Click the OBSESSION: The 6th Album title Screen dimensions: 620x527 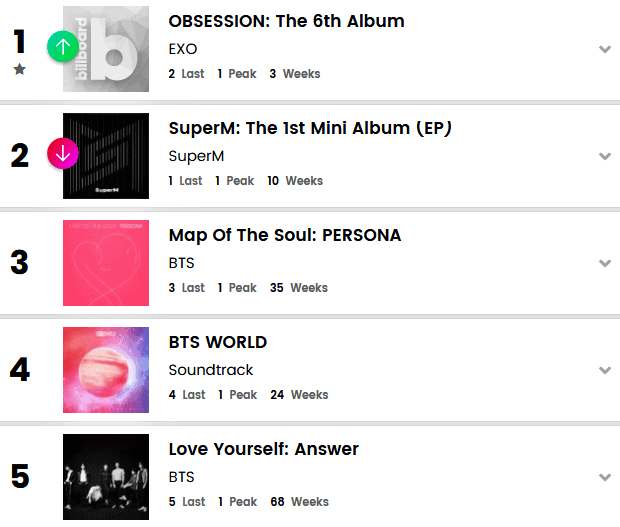pyautogui.click(x=286, y=21)
